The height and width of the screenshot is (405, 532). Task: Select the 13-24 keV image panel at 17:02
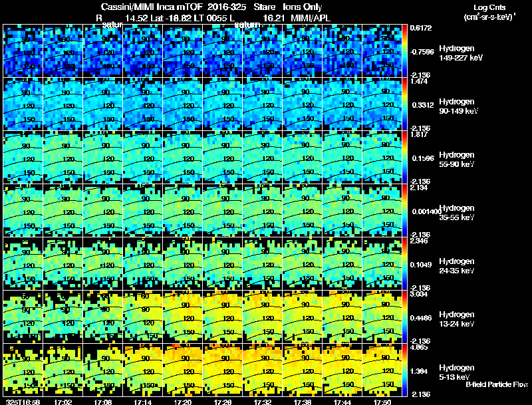[x=63, y=317]
